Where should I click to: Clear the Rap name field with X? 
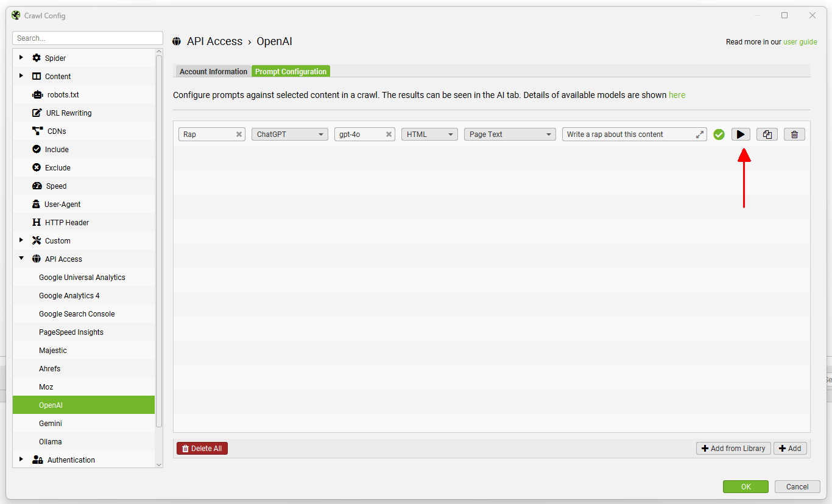click(x=239, y=135)
